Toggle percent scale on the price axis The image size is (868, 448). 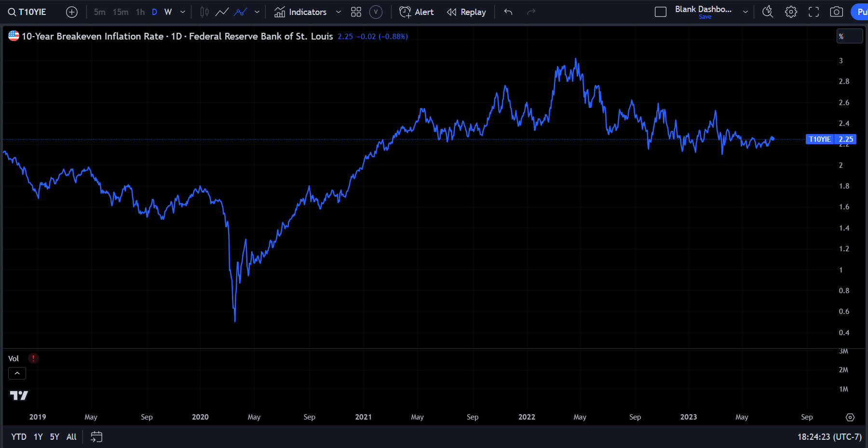point(850,36)
